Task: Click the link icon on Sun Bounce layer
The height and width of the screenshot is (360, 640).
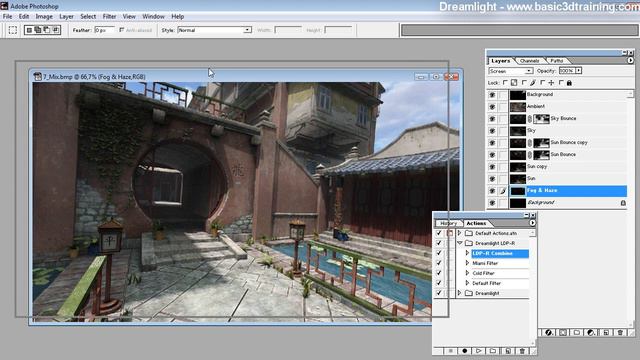Action: pos(529,155)
